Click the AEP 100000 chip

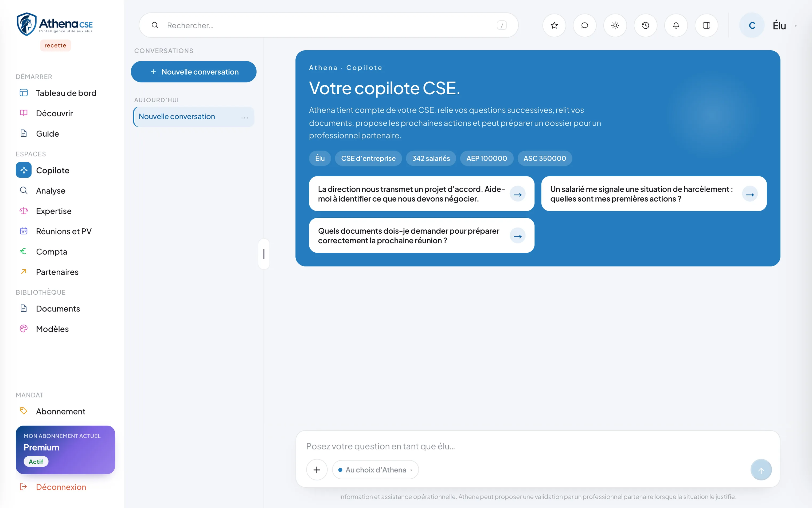486,158
